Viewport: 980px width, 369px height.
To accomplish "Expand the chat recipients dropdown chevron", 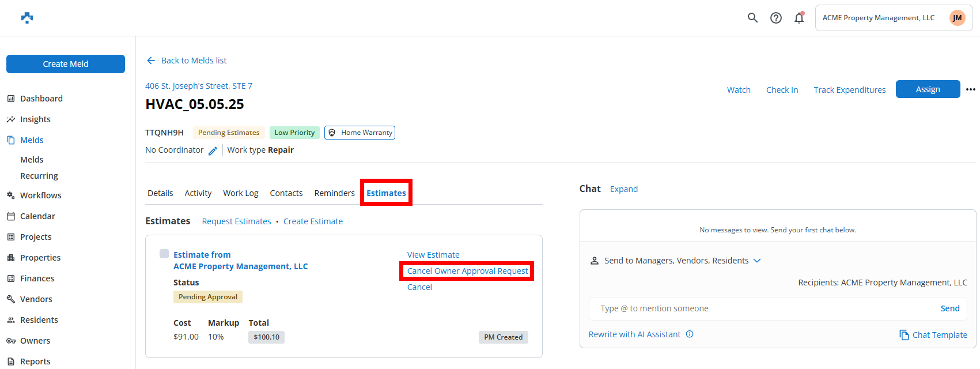I will (x=757, y=261).
